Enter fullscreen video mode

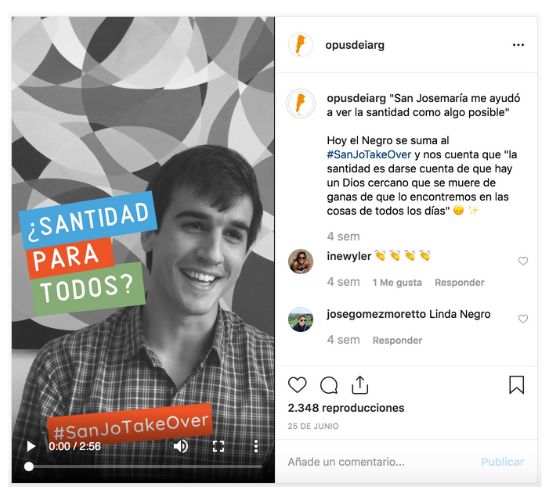click(x=219, y=446)
